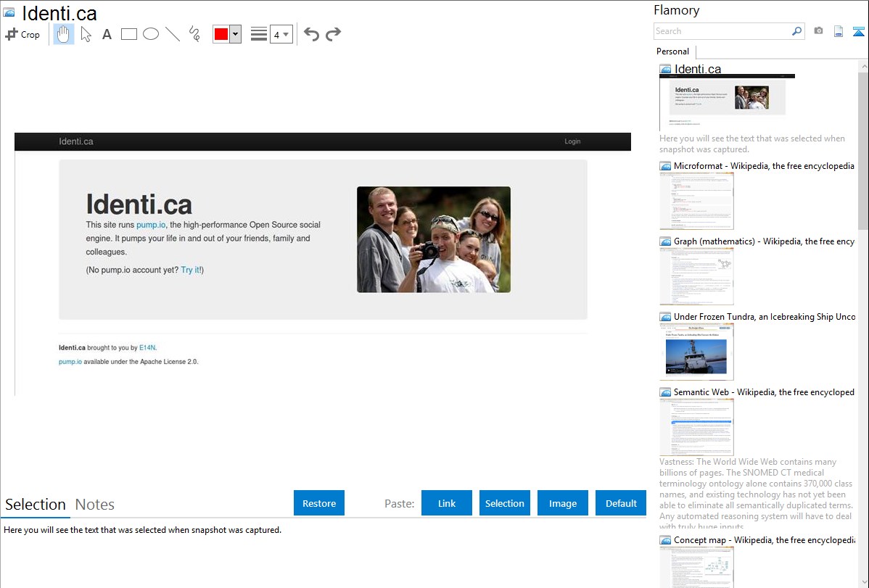Undo the last annotation

pyautogui.click(x=311, y=34)
